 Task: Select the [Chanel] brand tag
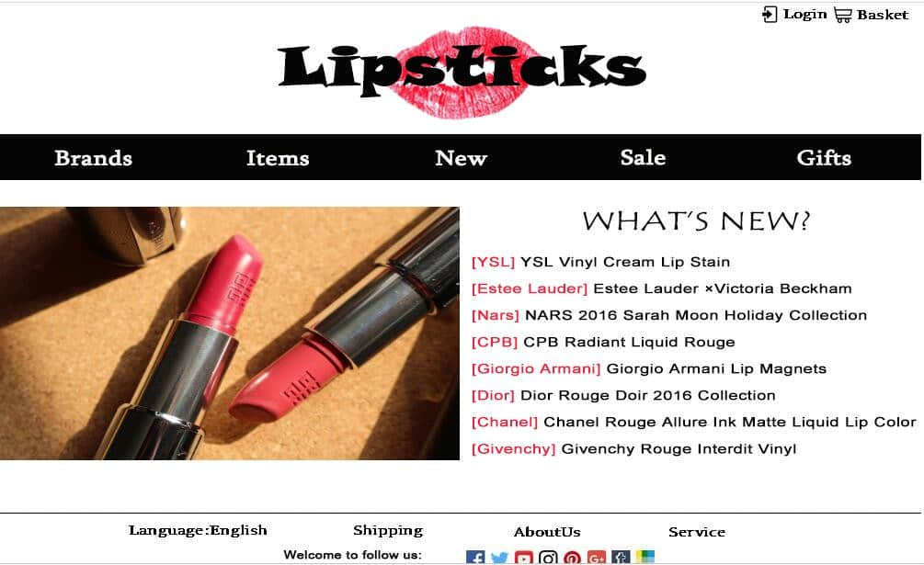click(x=505, y=422)
